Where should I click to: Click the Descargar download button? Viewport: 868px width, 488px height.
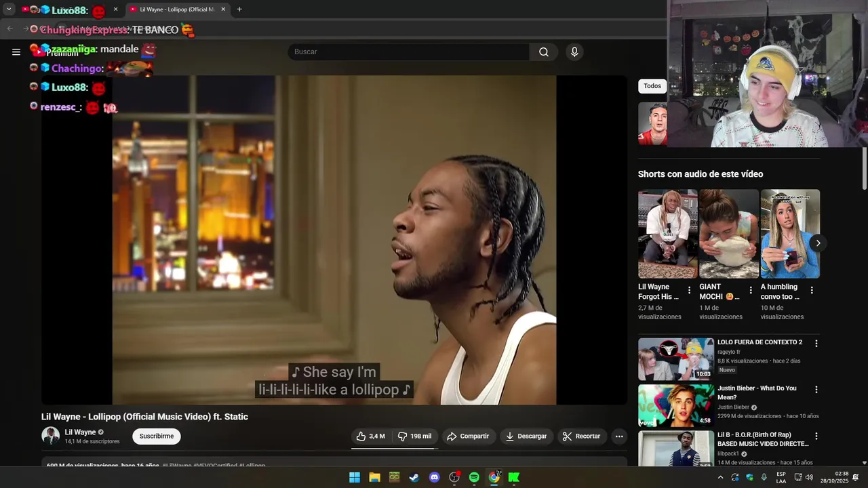pos(526,436)
